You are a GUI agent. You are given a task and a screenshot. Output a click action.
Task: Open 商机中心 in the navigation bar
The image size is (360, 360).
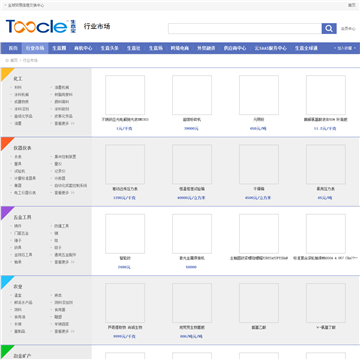83,48
